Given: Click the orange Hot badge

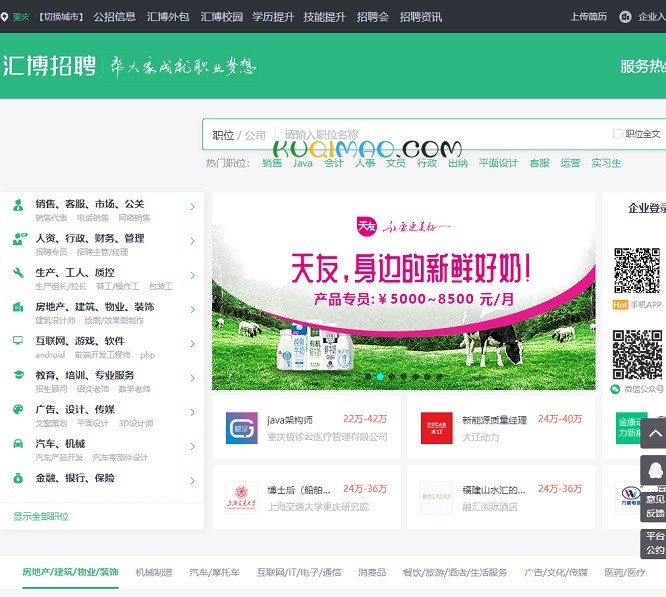Looking at the screenshot, I should (x=620, y=305).
